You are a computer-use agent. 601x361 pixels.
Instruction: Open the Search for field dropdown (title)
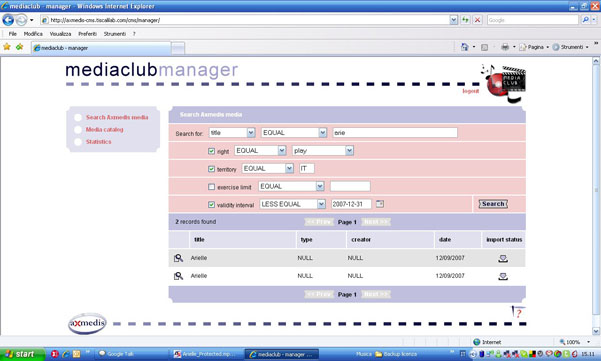tap(232, 133)
